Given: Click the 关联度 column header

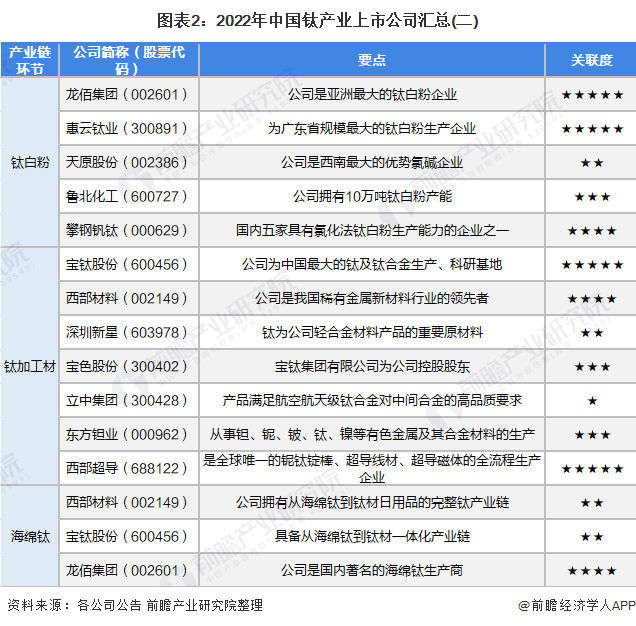Looking at the screenshot, I should tap(591, 60).
